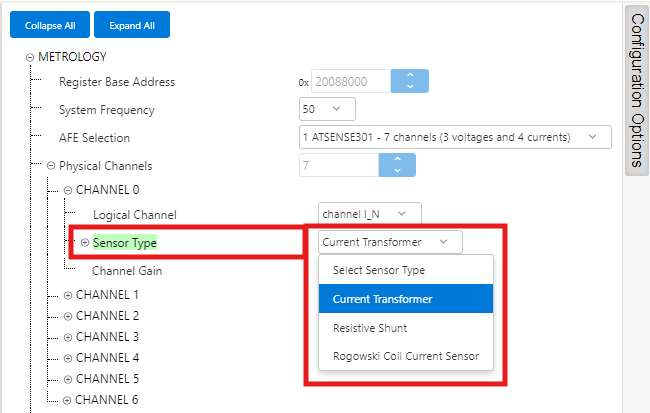Expand the CHANNEL 3 node

(x=68, y=337)
